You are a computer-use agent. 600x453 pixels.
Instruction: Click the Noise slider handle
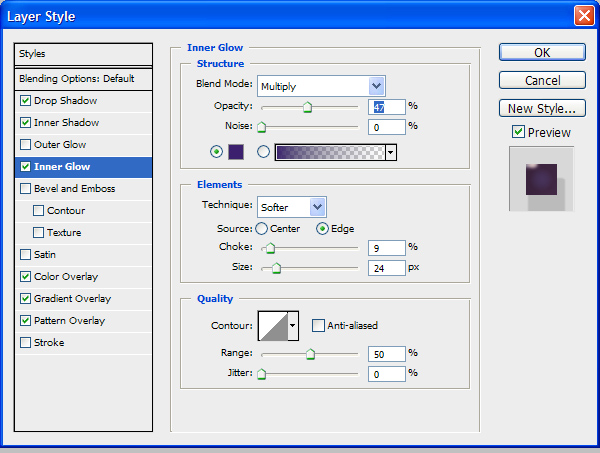click(x=262, y=127)
